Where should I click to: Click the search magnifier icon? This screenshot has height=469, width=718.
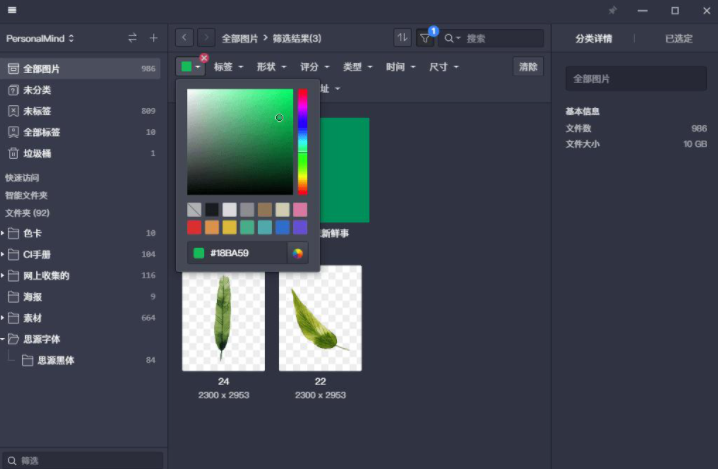pyautogui.click(x=449, y=38)
